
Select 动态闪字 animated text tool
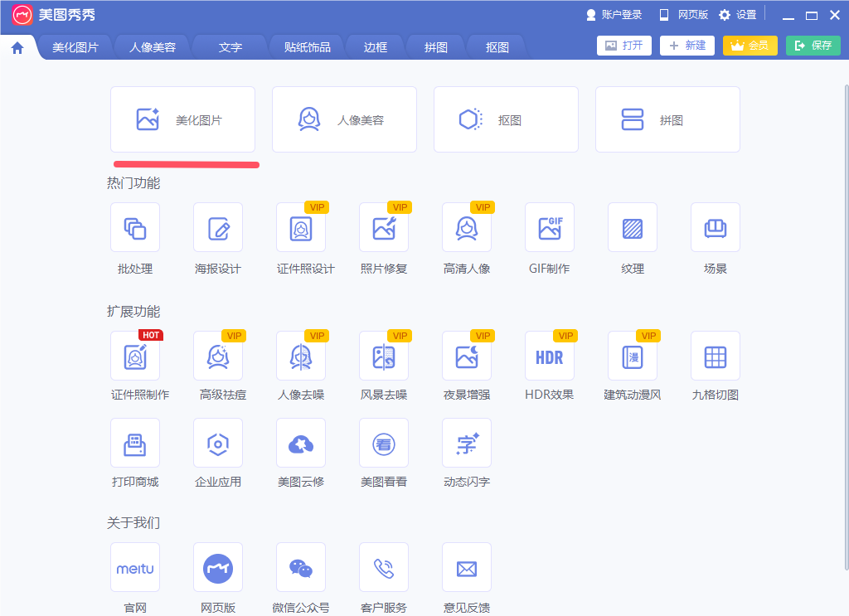pos(467,443)
